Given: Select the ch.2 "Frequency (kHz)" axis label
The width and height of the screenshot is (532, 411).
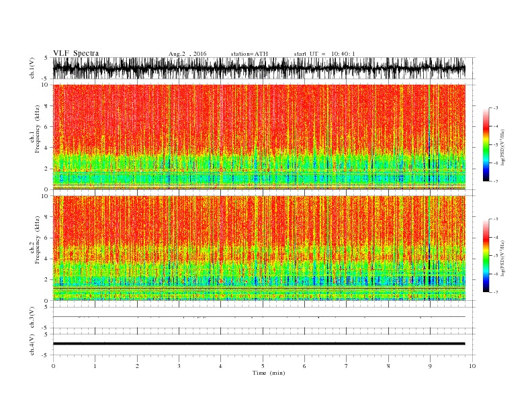Looking at the screenshot, I should [37, 240].
